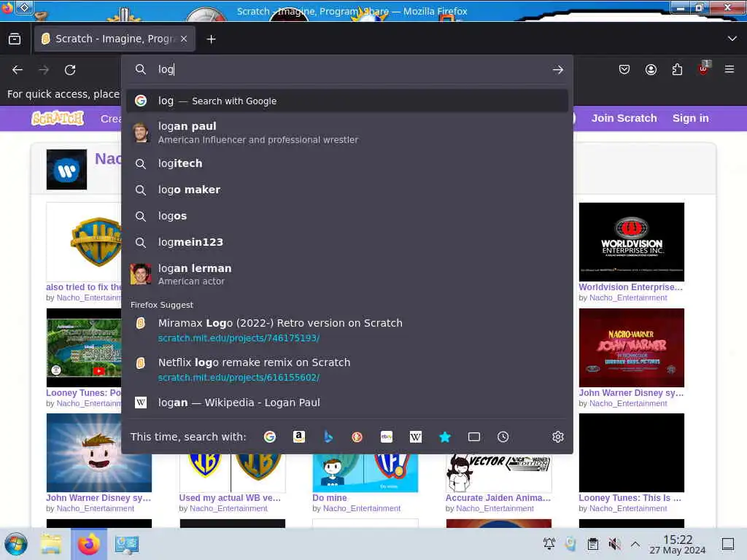Image resolution: width=747 pixels, height=560 pixels.
Task: Open the Firefox View icon
Action: [x=15, y=39]
